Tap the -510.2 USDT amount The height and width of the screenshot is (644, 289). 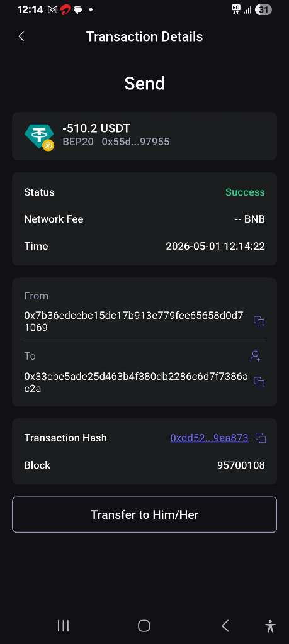96,128
